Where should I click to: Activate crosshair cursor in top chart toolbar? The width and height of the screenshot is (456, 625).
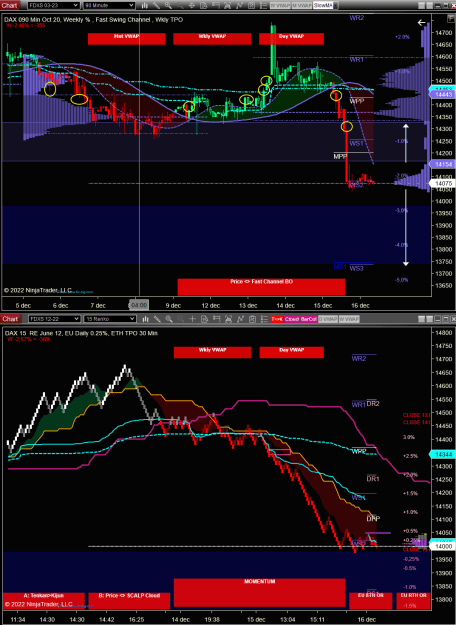[x=192, y=6]
